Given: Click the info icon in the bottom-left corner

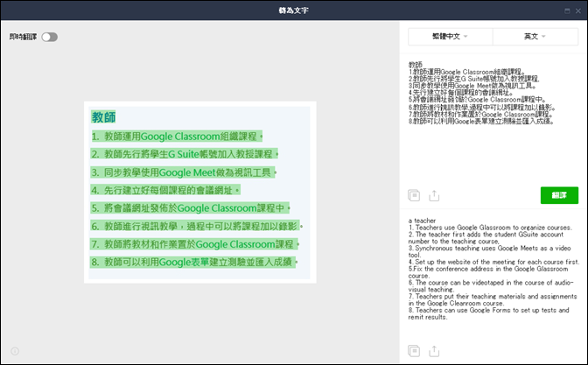Looking at the screenshot, I should 15,351.
